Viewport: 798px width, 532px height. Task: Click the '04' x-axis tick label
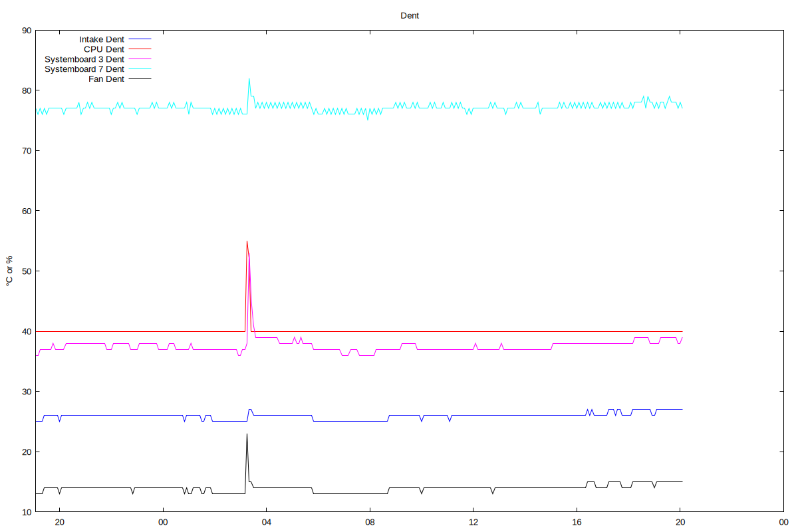coord(266,522)
